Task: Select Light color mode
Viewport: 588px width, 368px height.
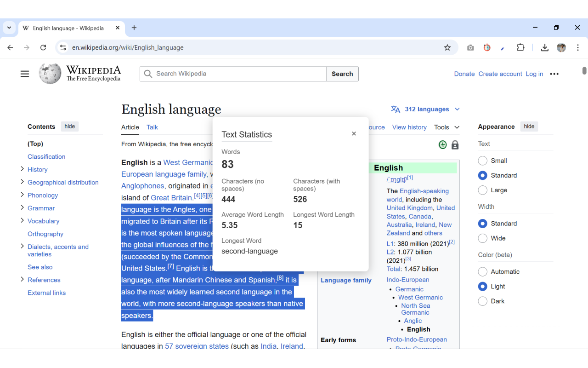Action: coord(482,286)
